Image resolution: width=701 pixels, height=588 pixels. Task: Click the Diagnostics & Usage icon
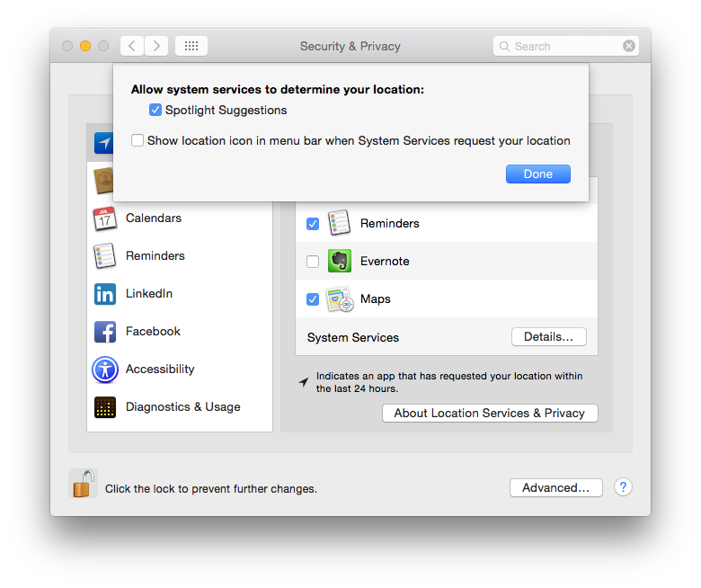[105, 407]
